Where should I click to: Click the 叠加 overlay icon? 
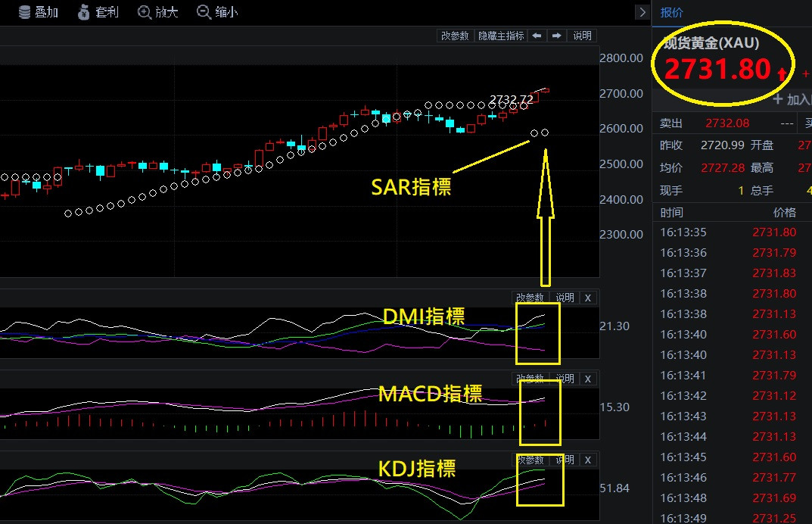click(25, 12)
